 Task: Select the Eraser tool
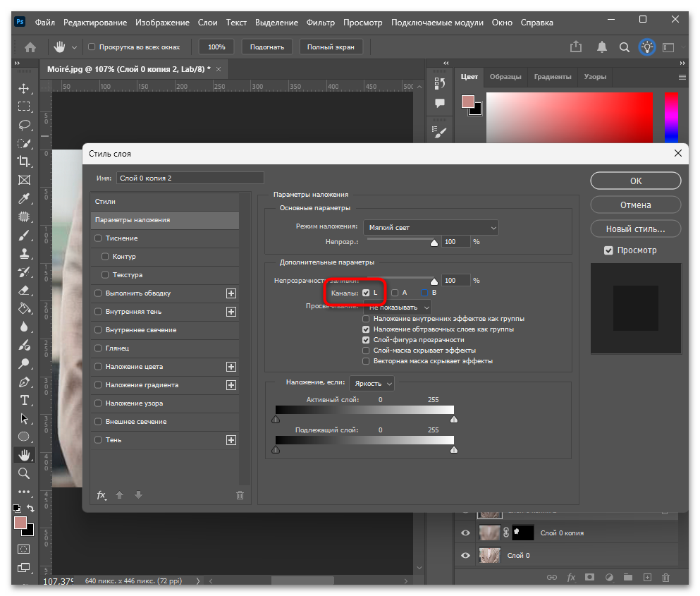click(x=24, y=291)
